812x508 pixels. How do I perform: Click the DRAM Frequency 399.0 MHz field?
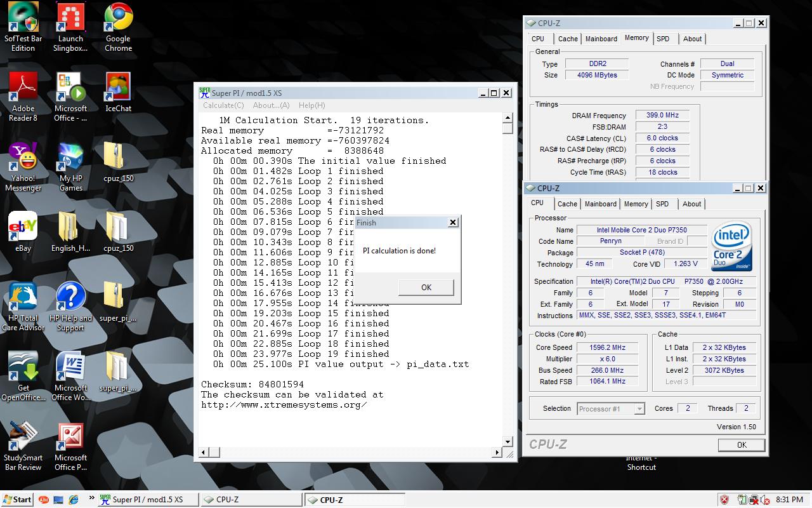[662, 116]
